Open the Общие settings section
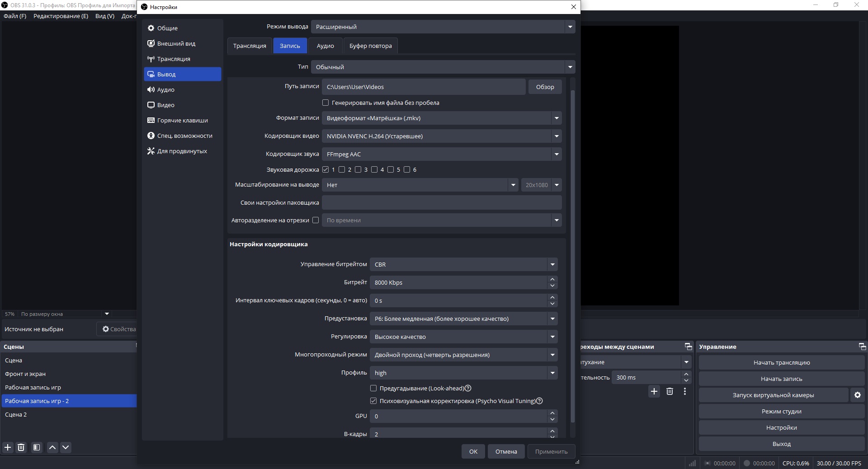This screenshot has width=868, height=469. click(182, 28)
